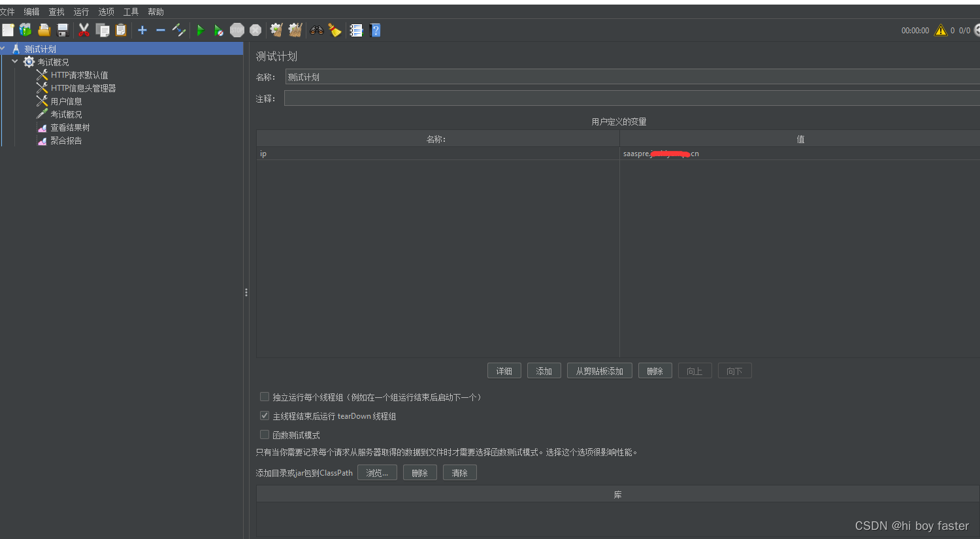Viewport: 980px width, 539px height.
Task: Start the test with green play icon
Action: (201, 30)
